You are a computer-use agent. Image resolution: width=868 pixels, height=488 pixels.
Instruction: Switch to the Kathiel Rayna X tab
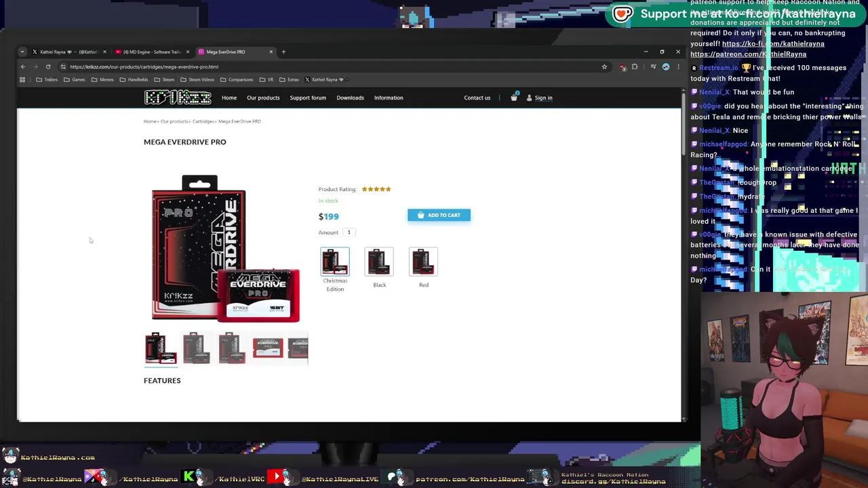pyautogui.click(x=68, y=52)
